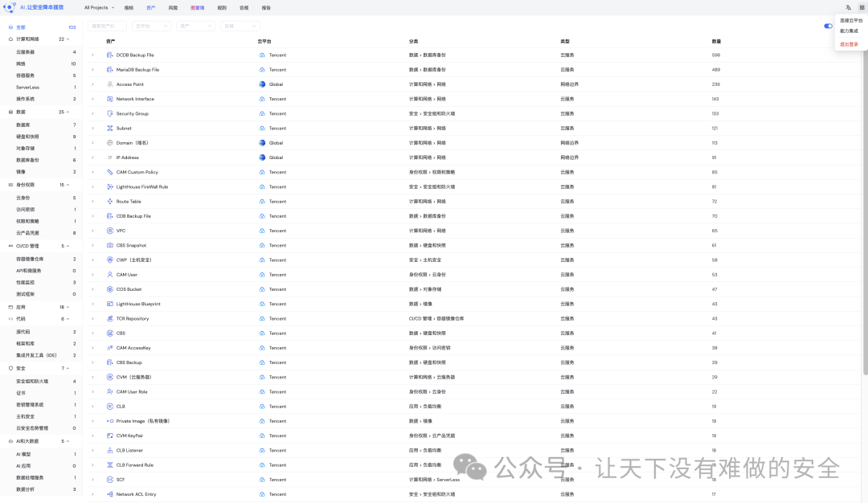Click the CBS Snapshot camera icon

pos(110,245)
